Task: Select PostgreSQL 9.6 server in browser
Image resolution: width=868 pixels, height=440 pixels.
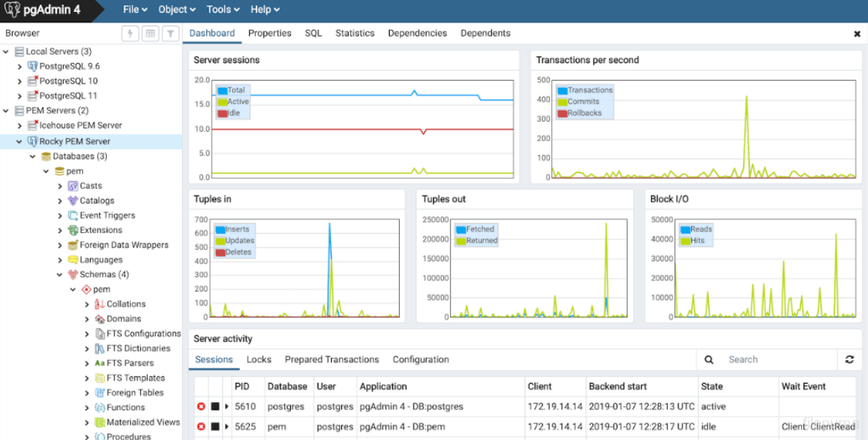Action: 69,66
